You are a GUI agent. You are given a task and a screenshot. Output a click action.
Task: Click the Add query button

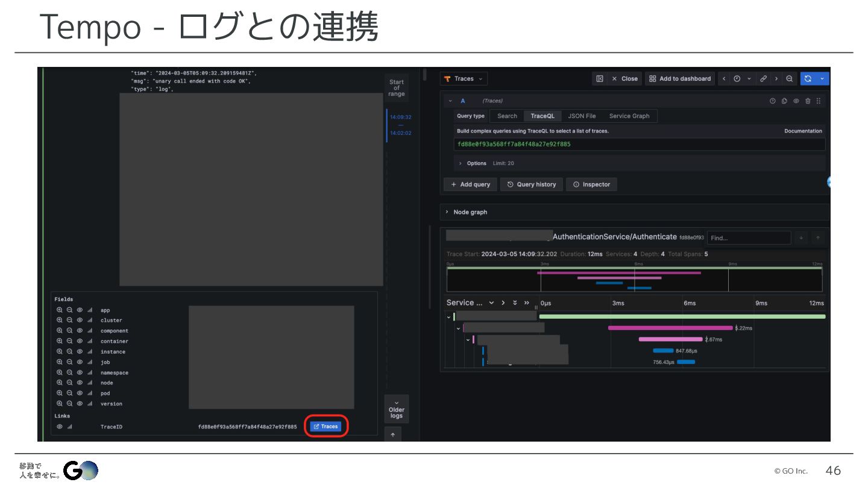click(471, 184)
